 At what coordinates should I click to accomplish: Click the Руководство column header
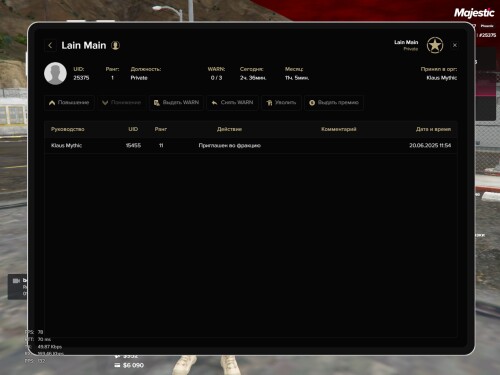[x=68, y=129]
